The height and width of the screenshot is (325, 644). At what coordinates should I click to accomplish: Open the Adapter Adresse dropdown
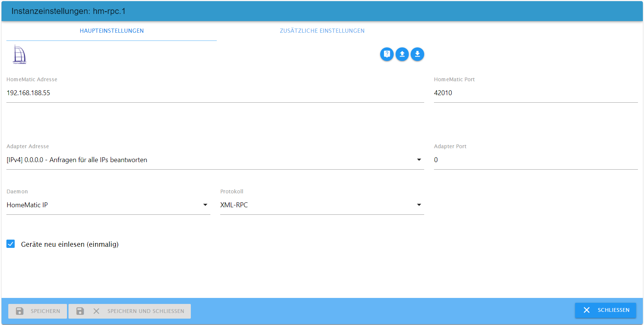click(x=215, y=160)
